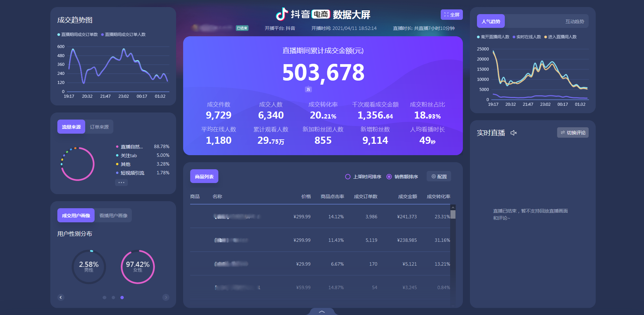Expand the collapsed panel at the bottom center
This screenshot has width=644, height=315.
(322, 312)
